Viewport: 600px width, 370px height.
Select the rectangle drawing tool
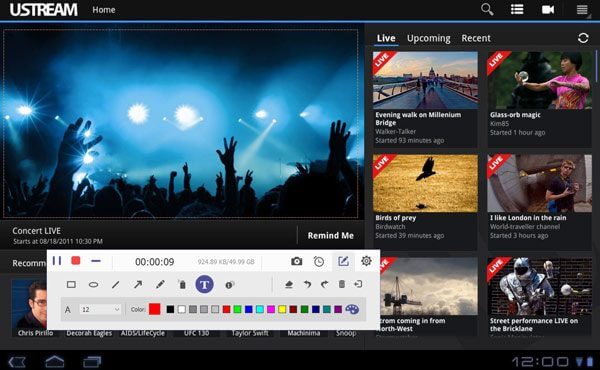(x=71, y=284)
